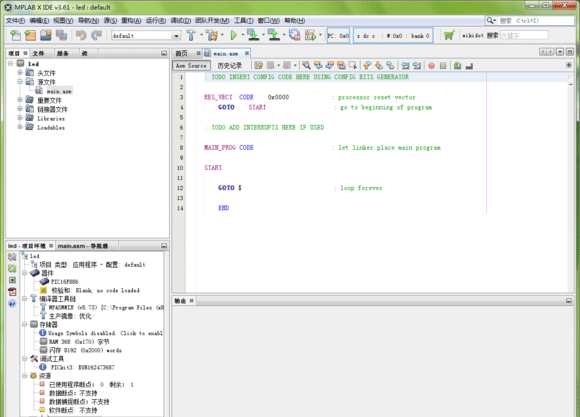The image size is (580, 417).
Task: Expand the 链接器文件 folder node
Action: (20, 109)
